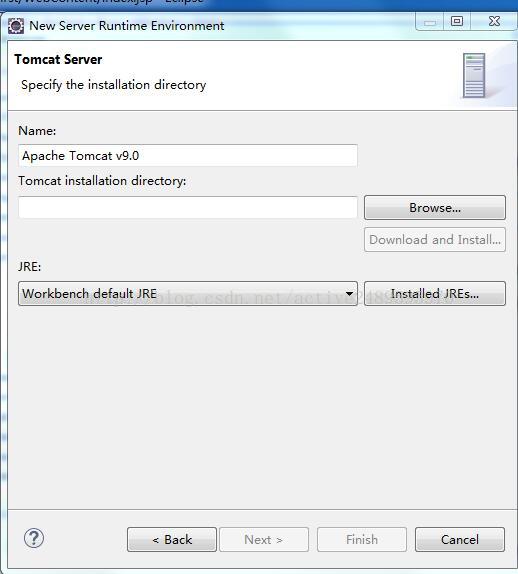The image size is (518, 574).
Task: Click the server tower banner image
Action: [474, 76]
